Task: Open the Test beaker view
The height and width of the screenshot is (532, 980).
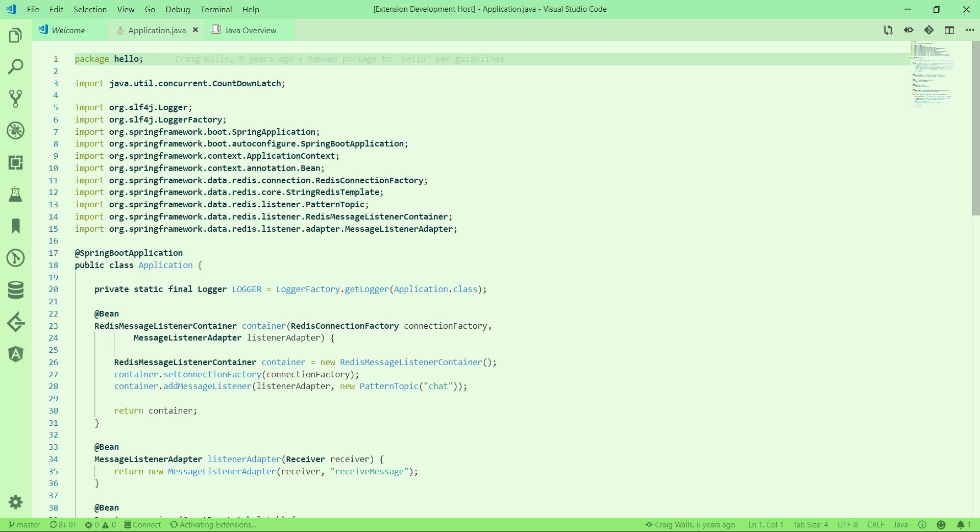Action: pyautogui.click(x=16, y=195)
